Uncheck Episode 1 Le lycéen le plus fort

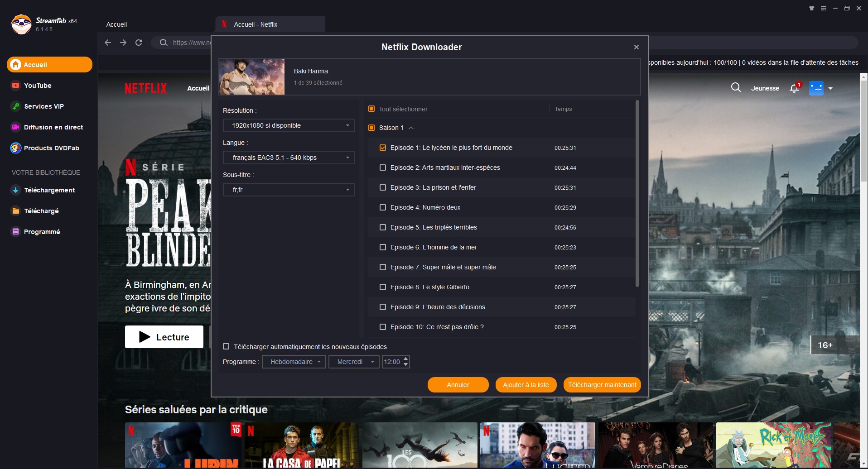coord(383,148)
